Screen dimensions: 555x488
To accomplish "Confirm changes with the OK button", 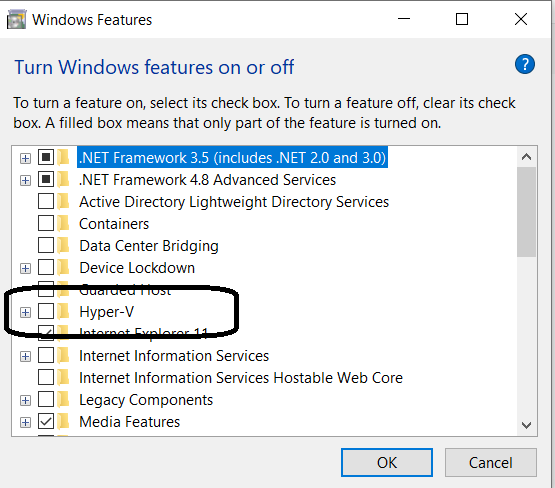I will [387, 463].
